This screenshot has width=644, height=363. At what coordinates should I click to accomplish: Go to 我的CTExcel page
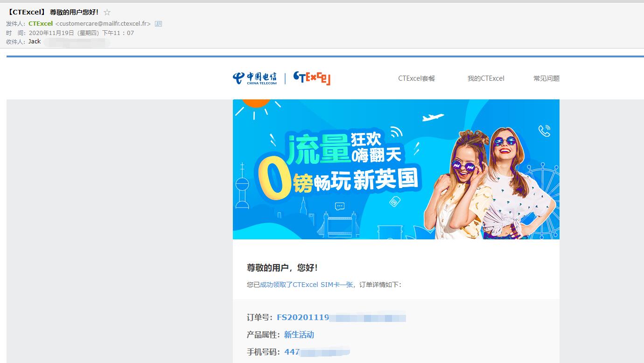[486, 78]
